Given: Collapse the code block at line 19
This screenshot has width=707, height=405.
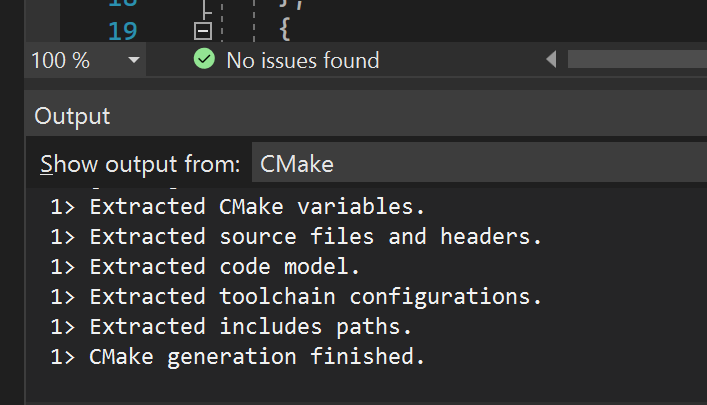Looking at the screenshot, I should [x=203, y=31].
